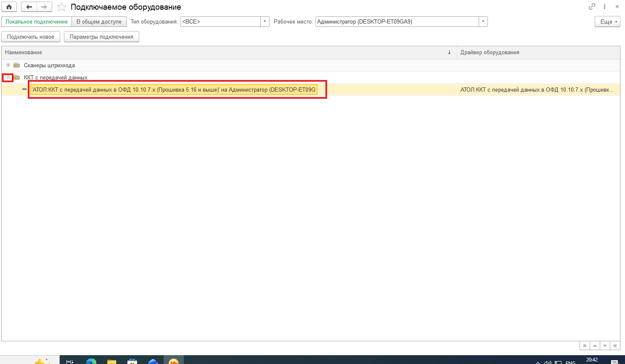Screen dimensions: 625x364
Task: Copy link with the chain icon
Action: tap(592, 6)
